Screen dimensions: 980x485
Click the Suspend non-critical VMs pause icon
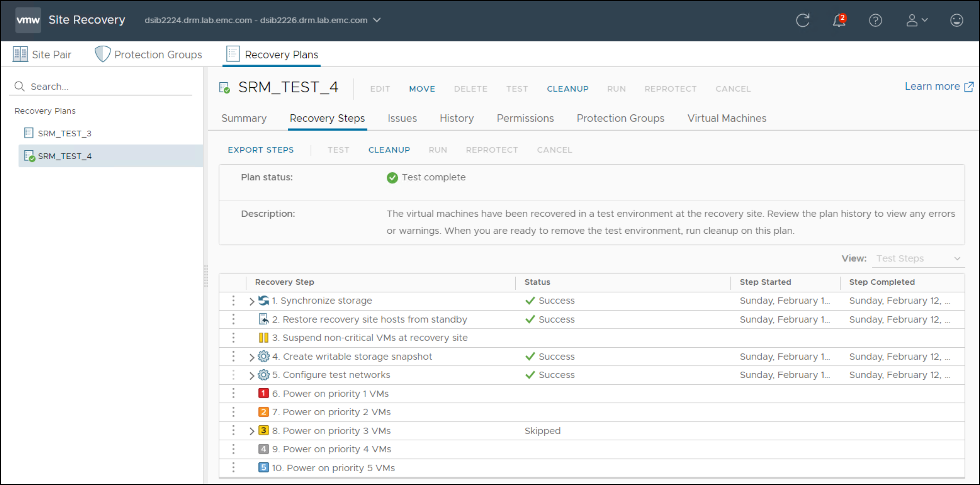263,338
